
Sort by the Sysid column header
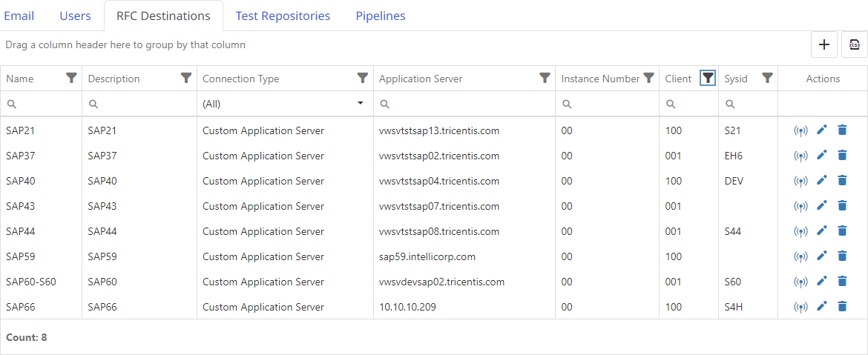(736, 79)
